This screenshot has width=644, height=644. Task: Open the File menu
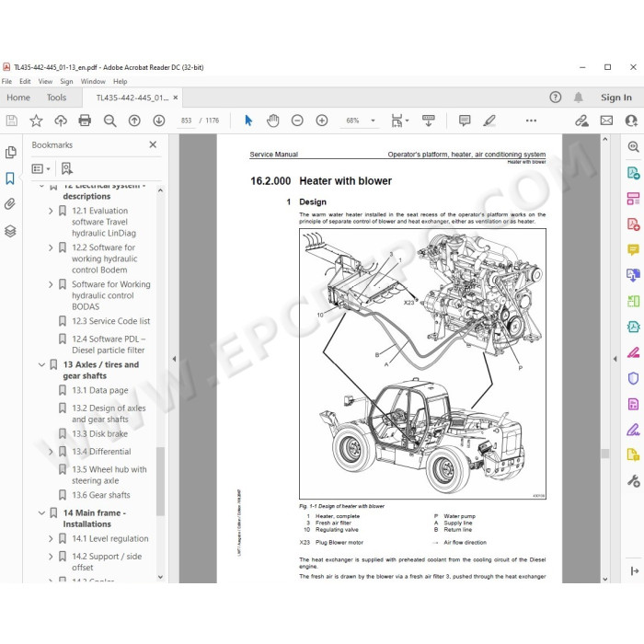pos(6,81)
